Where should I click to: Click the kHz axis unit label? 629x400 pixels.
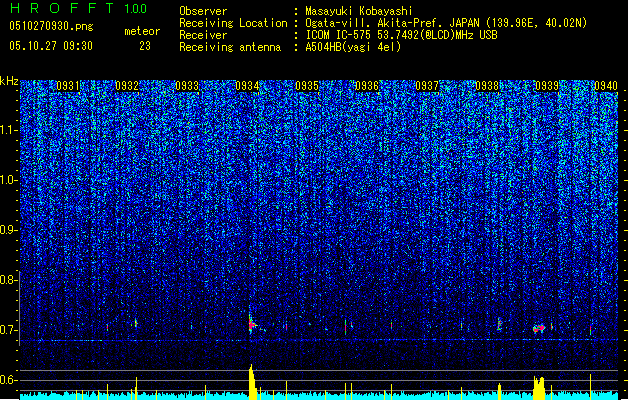coord(9,81)
